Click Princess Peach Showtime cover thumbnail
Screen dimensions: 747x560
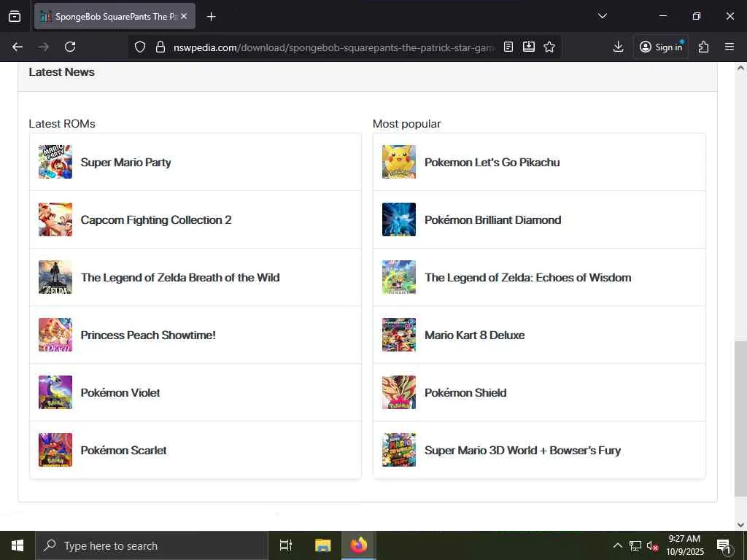click(x=55, y=335)
